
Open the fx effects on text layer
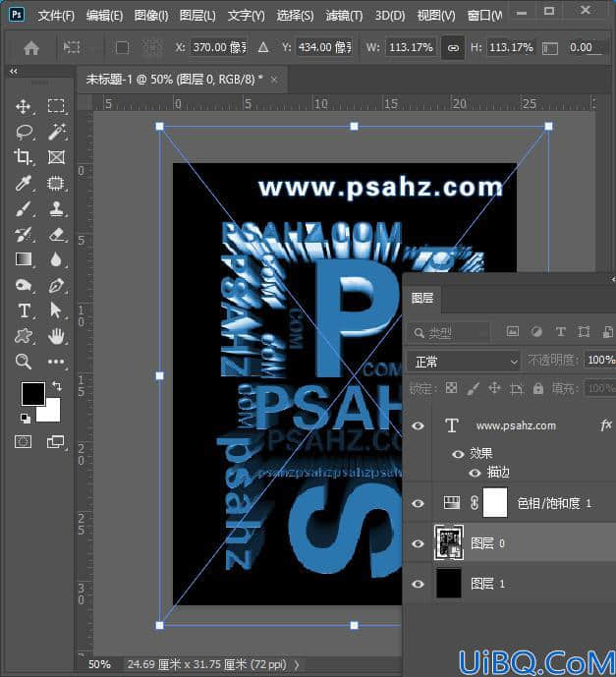(606, 425)
